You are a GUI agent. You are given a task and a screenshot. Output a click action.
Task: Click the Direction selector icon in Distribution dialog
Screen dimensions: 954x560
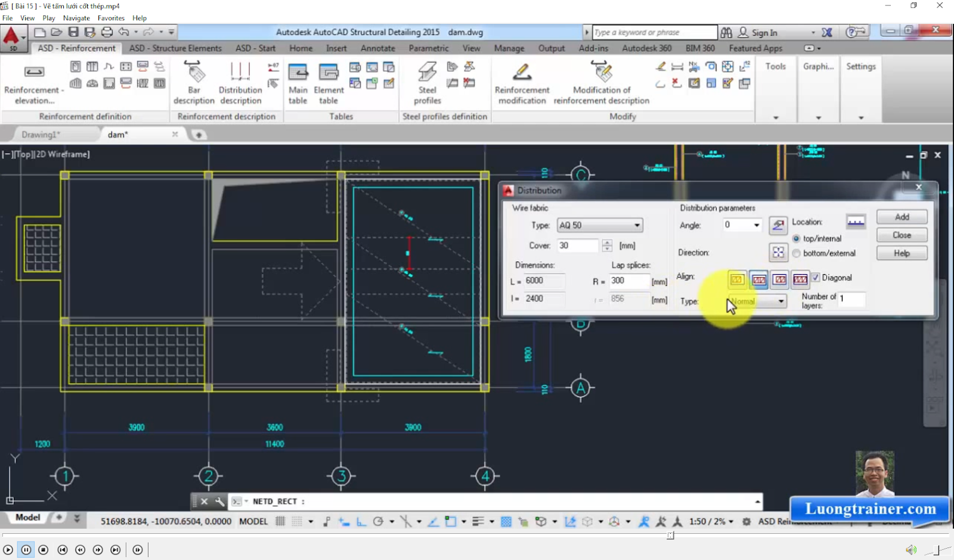tap(778, 252)
